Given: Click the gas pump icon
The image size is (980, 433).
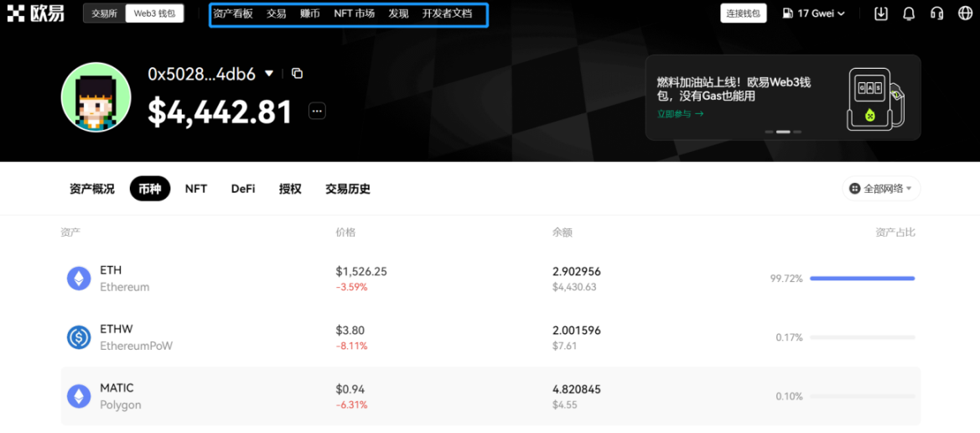Looking at the screenshot, I should 788,13.
